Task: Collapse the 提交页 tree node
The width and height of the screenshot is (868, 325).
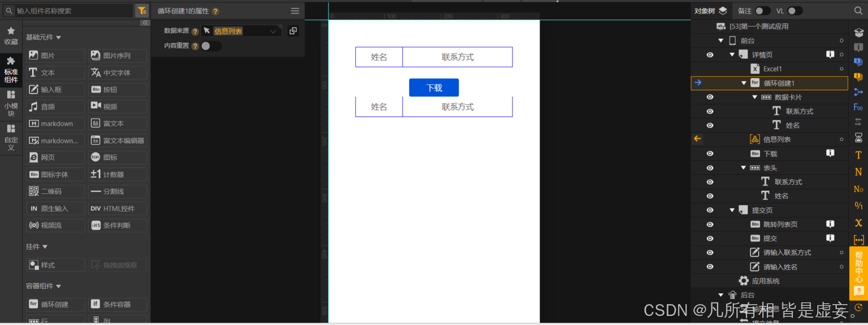Action: coord(732,210)
